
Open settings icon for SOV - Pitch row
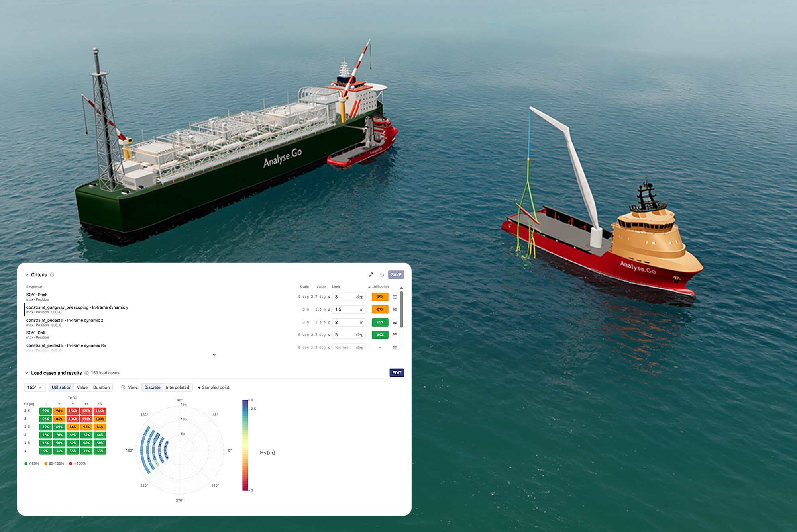[395, 297]
